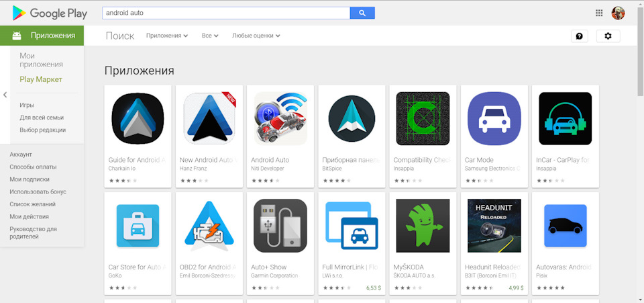The image size is (644, 303).
Task: Open Для всей семьи category
Action: pos(42,118)
